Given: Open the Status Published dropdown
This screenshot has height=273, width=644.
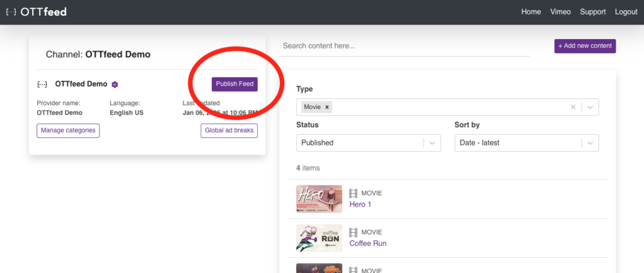Looking at the screenshot, I should click(x=369, y=143).
